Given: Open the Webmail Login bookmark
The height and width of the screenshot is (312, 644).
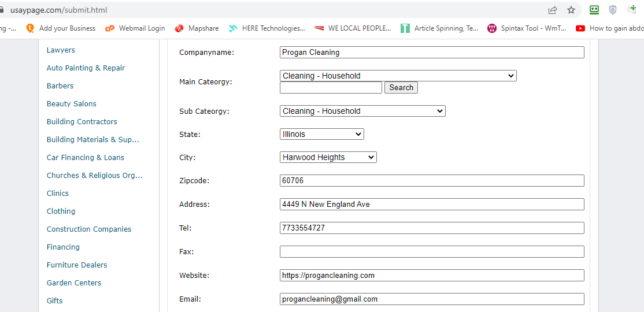Looking at the screenshot, I should pyautogui.click(x=135, y=28).
